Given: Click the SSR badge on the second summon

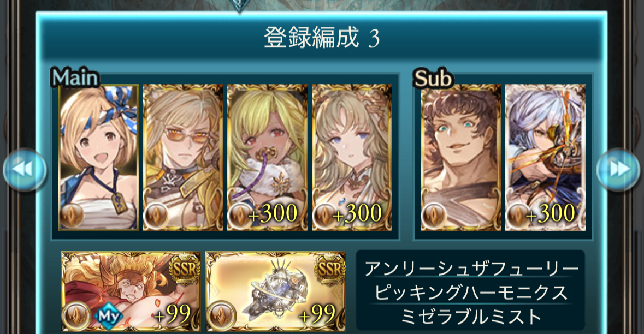Looking at the screenshot, I should coord(330,269).
